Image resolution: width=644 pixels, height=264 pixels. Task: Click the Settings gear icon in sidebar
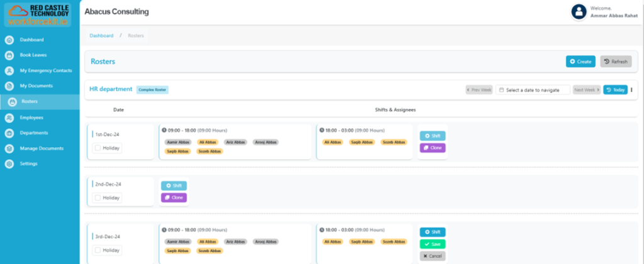click(9, 164)
